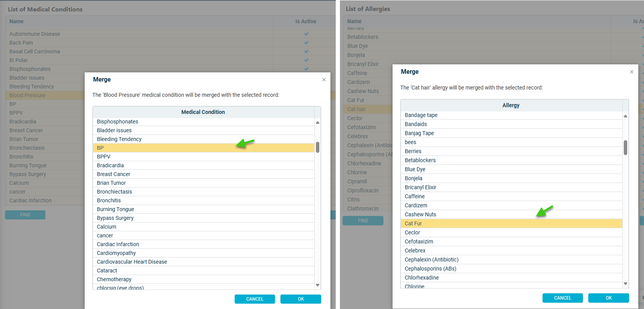Select Breast Cancer in merge dialog list
644x309 pixels.
[x=204, y=174]
